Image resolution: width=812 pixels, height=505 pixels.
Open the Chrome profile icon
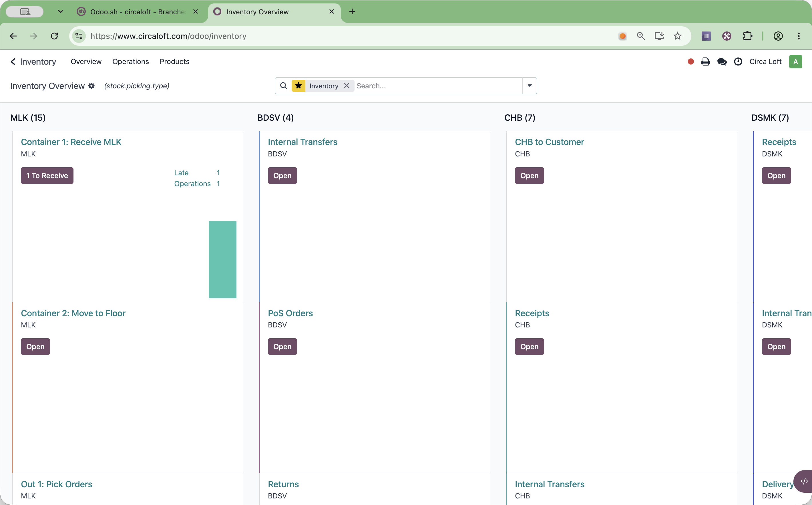tap(778, 36)
